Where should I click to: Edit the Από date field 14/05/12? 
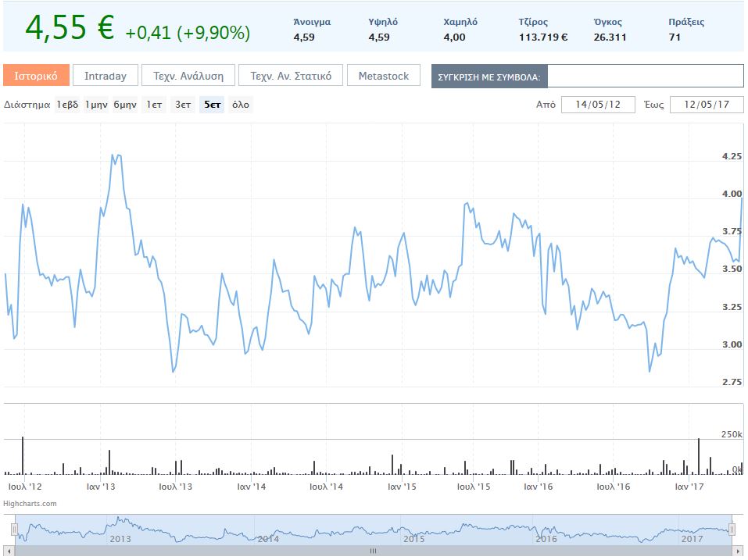click(x=598, y=105)
